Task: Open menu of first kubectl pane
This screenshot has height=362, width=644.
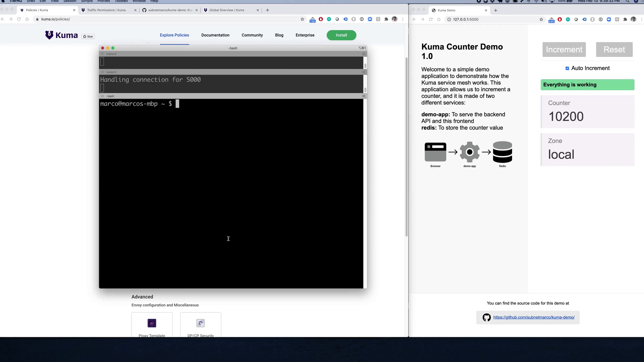Action: pos(364,54)
